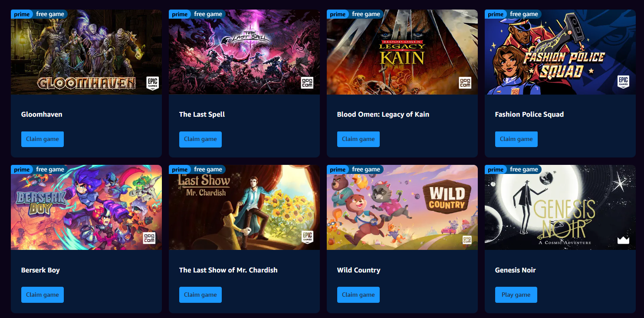Open the Wild Country title link
Image resolution: width=644 pixels, height=318 pixels.
[359, 270]
